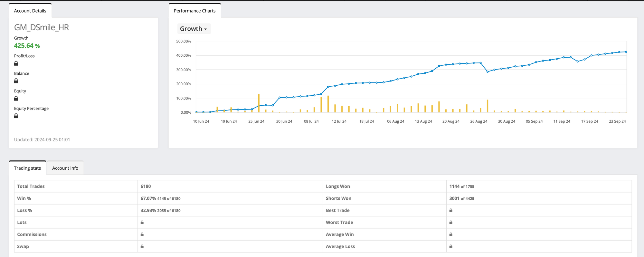Select the Account Details tab

coord(30,11)
